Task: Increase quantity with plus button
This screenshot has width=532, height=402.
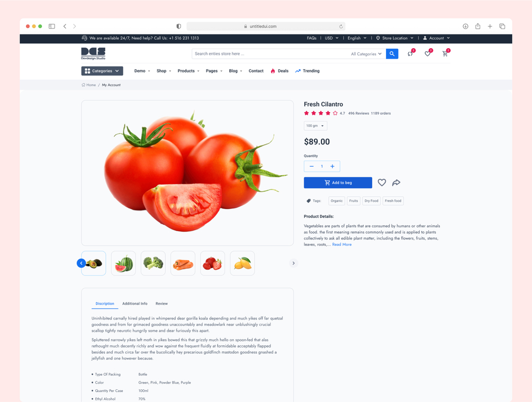Action: pos(332,167)
